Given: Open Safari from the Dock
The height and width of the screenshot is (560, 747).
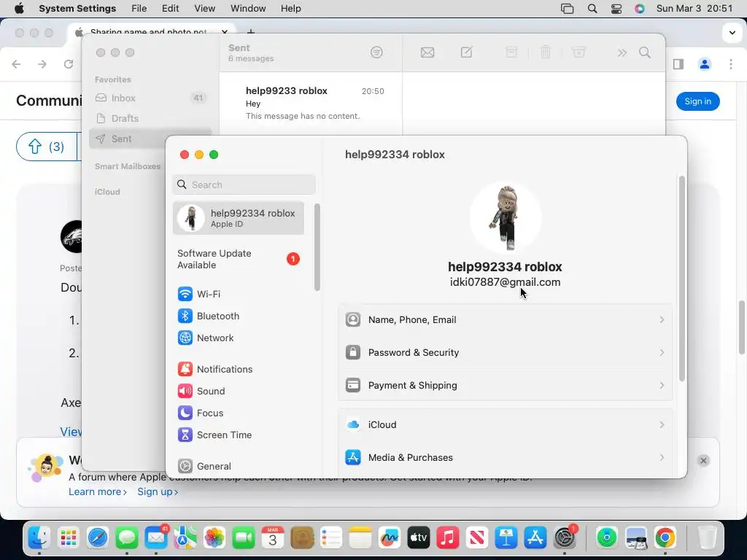Looking at the screenshot, I should [98, 537].
